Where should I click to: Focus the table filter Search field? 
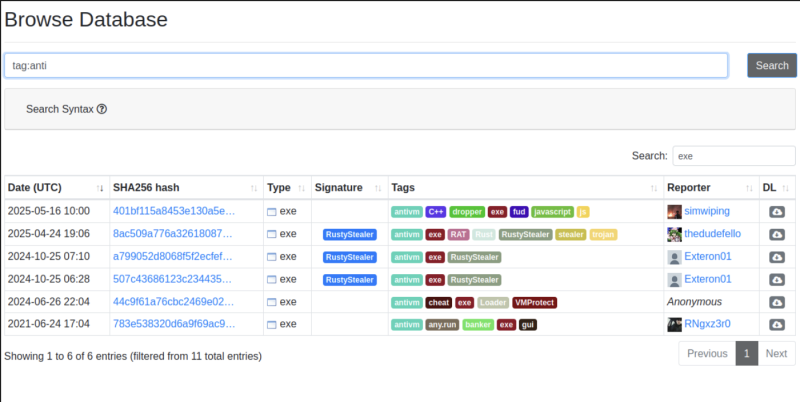tap(734, 156)
